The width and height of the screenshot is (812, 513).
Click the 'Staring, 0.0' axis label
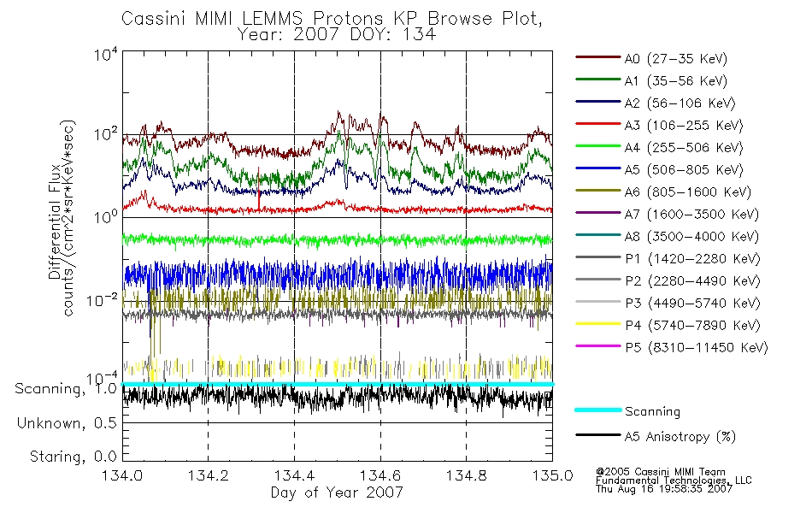click(73, 457)
